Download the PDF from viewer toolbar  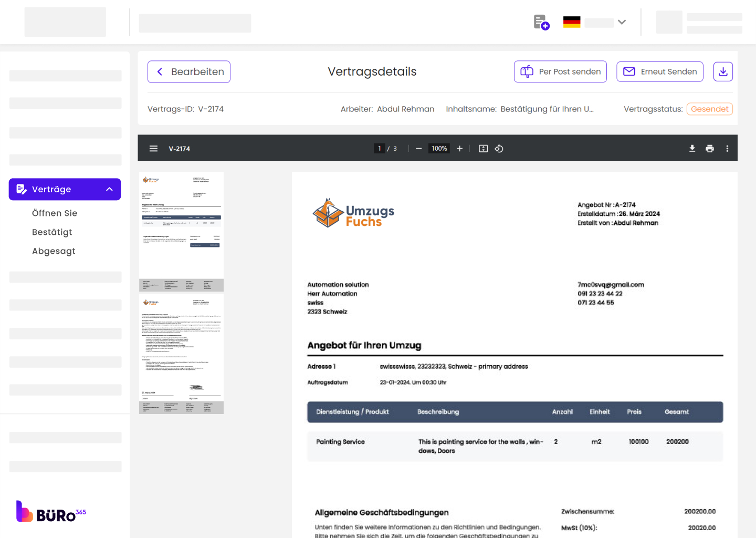coord(692,149)
